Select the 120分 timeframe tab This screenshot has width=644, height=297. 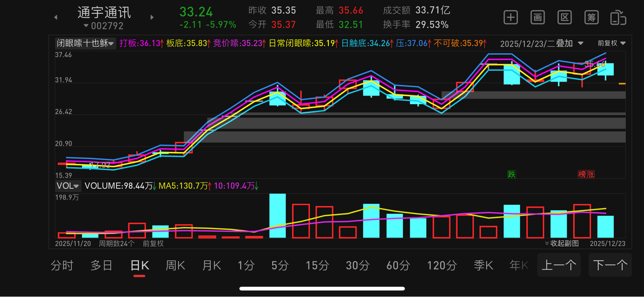(x=442, y=265)
